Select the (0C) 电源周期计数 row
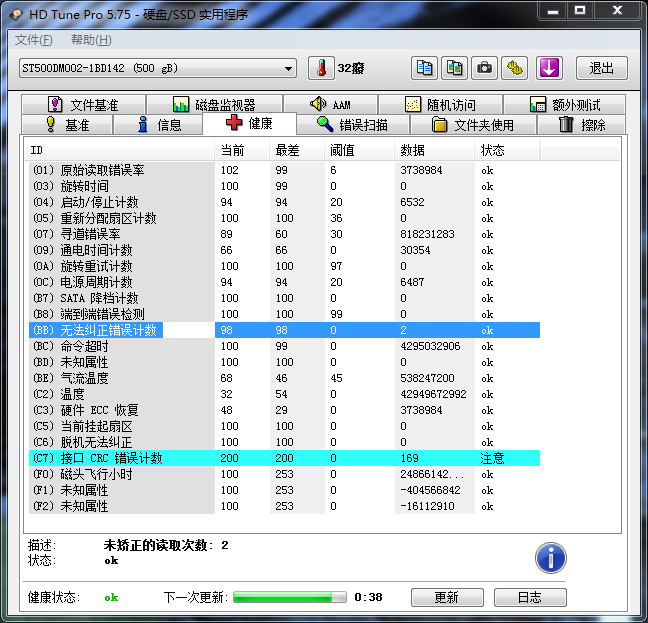The image size is (648, 623). (x=284, y=282)
